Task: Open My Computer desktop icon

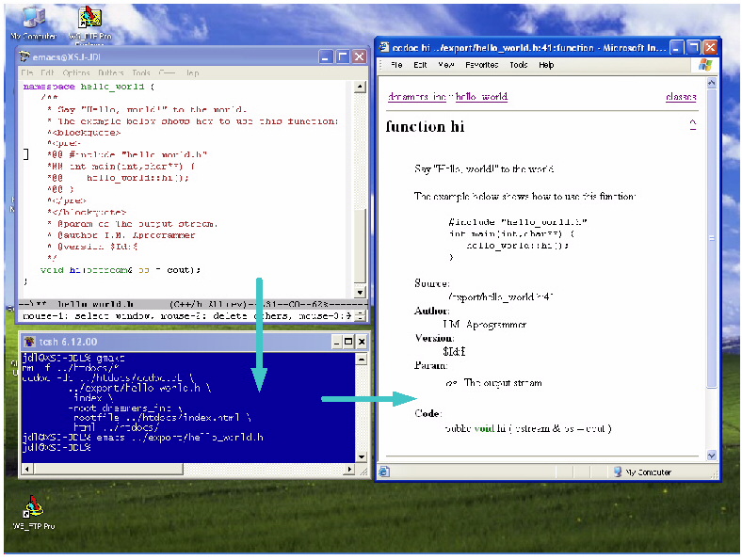Action: click(33, 24)
